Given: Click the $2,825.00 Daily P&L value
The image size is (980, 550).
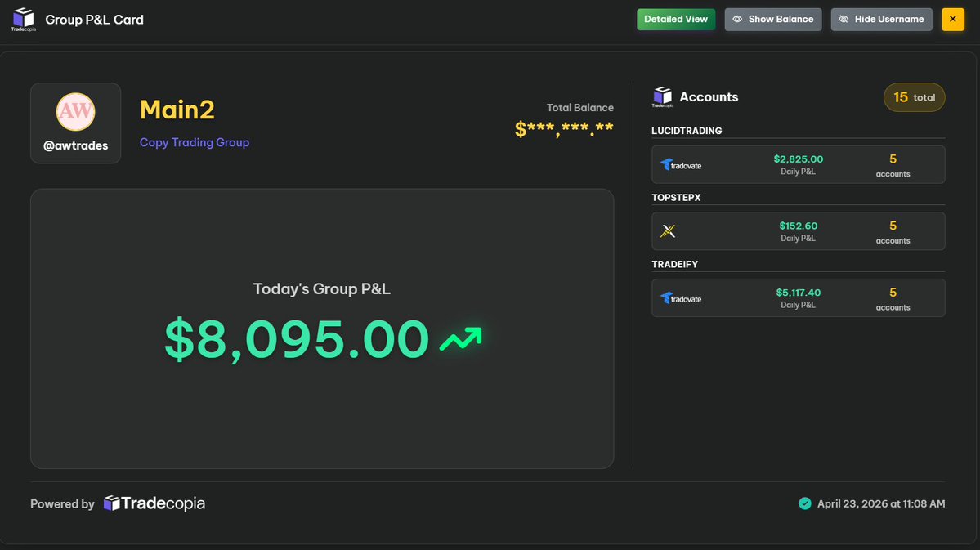Looking at the screenshot, I should tap(798, 159).
